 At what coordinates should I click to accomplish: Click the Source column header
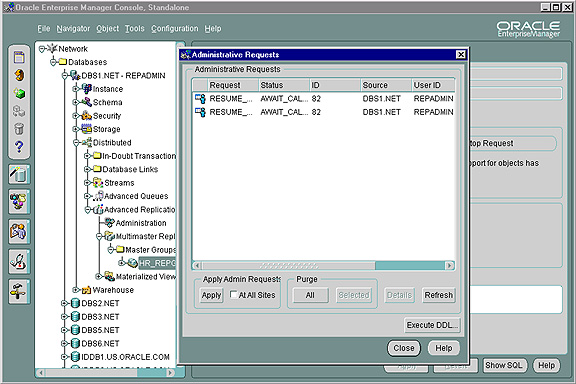pos(386,85)
